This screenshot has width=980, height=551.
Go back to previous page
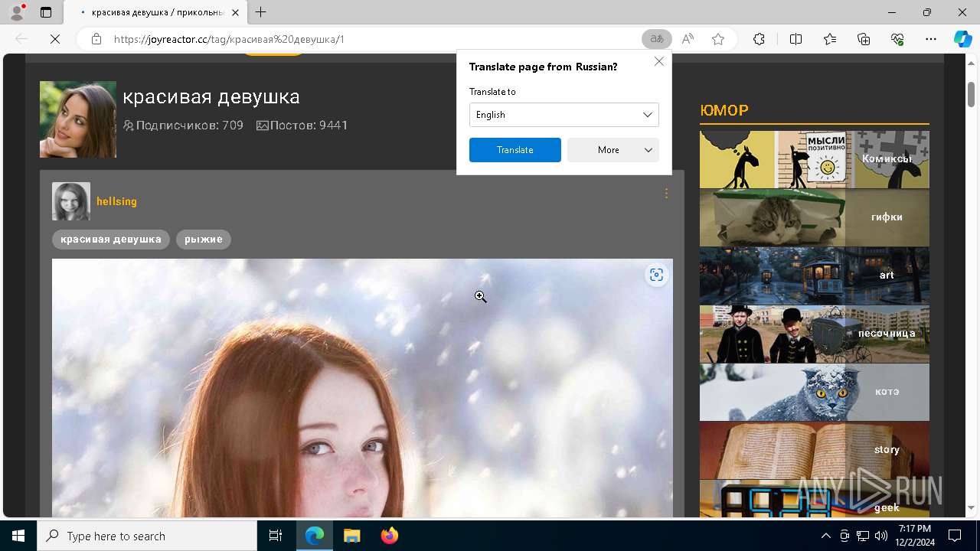click(21, 39)
